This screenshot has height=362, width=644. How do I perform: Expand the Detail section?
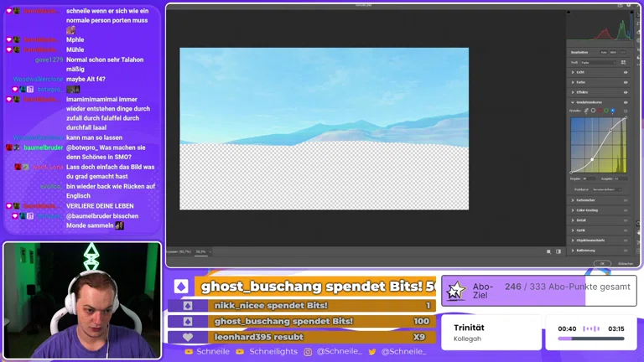coord(573,220)
